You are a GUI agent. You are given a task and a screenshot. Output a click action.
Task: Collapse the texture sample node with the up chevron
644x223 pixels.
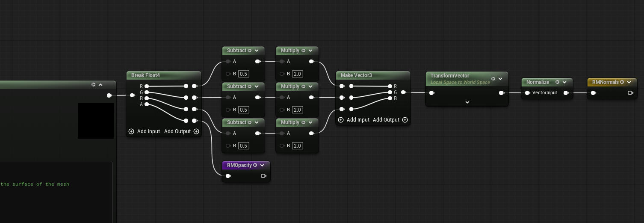[x=100, y=85]
